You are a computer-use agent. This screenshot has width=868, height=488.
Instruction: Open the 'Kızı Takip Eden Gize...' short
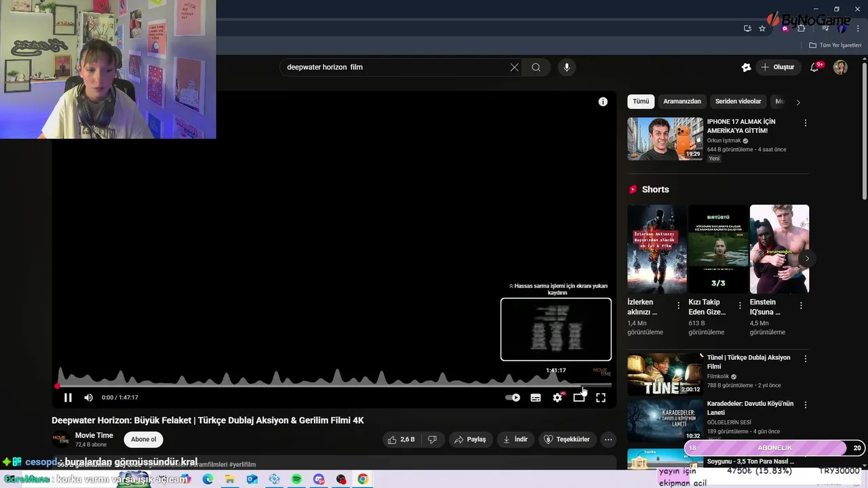[x=718, y=249]
